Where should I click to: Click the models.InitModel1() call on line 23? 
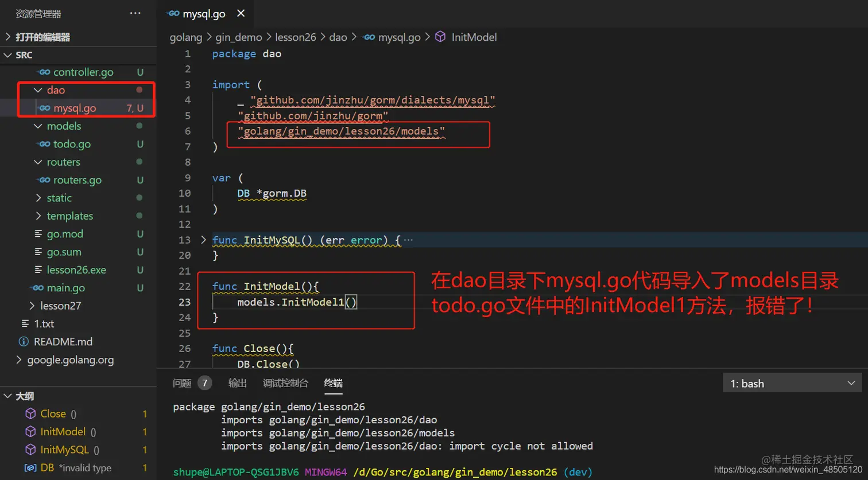pyautogui.click(x=297, y=302)
